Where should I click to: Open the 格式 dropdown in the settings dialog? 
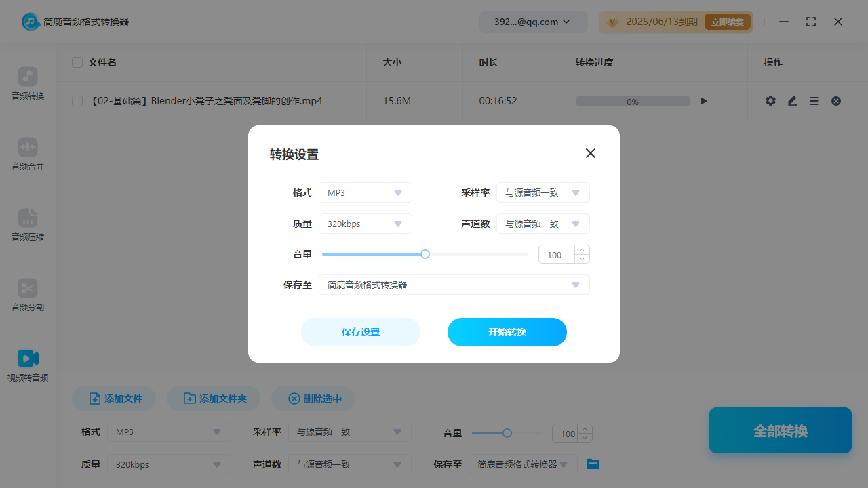point(365,192)
